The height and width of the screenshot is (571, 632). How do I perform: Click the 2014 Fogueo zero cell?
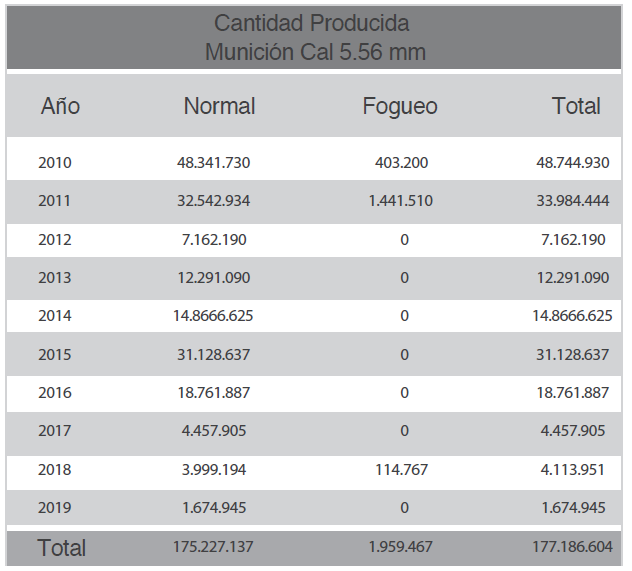tap(404, 315)
